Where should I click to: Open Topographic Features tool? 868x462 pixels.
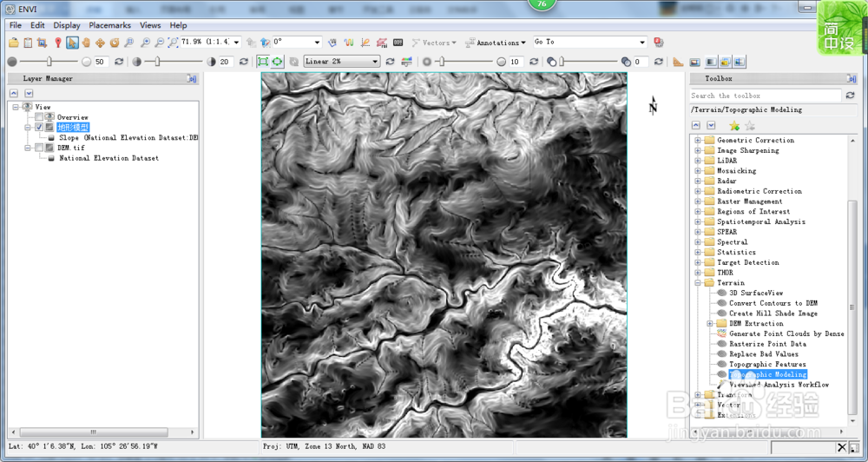tap(767, 365)
